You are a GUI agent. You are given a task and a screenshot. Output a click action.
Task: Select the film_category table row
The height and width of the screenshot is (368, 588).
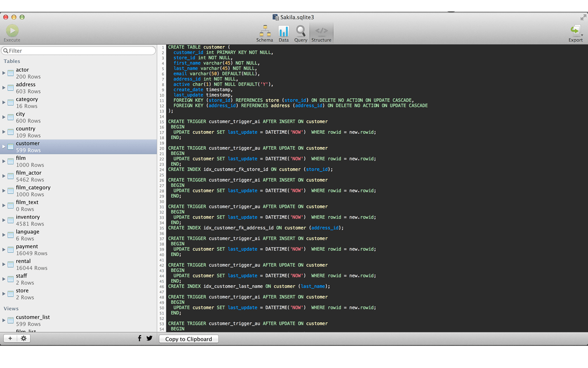(78, 191)
